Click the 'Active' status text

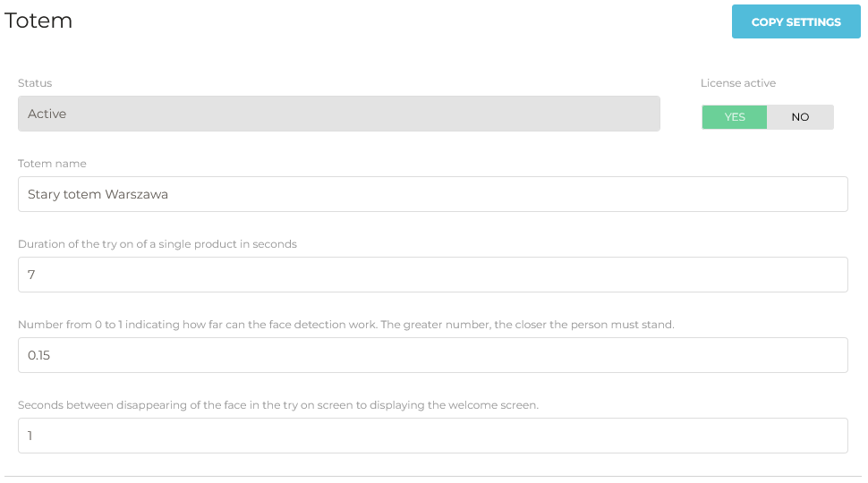point(47,114)
